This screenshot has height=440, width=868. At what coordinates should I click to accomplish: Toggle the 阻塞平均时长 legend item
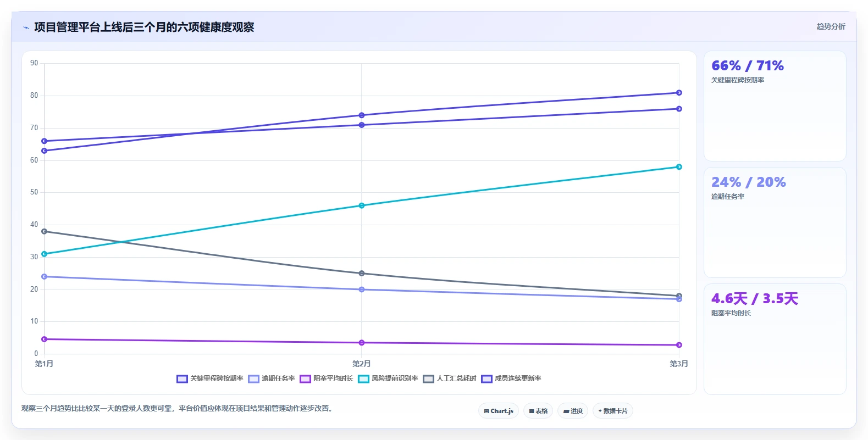click(327, 378)
